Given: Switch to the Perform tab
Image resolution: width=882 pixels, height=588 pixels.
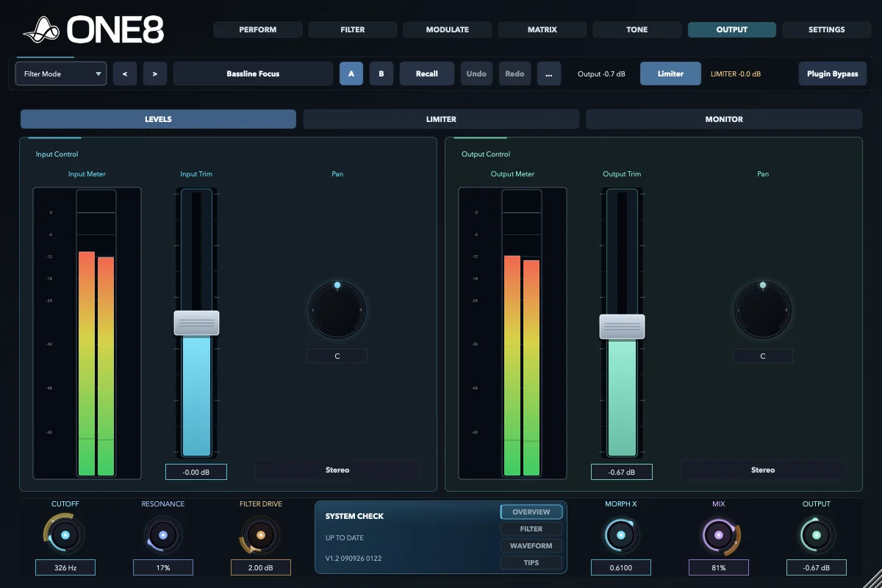Looking at the screenshot, I should (x=258, y=30).
